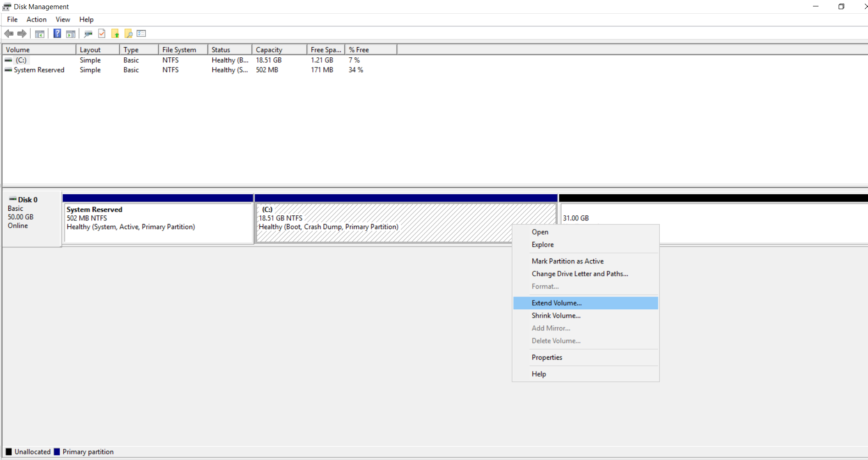
Task: Toggle the Show/Hide Console Tree icon
Action: 40,33
